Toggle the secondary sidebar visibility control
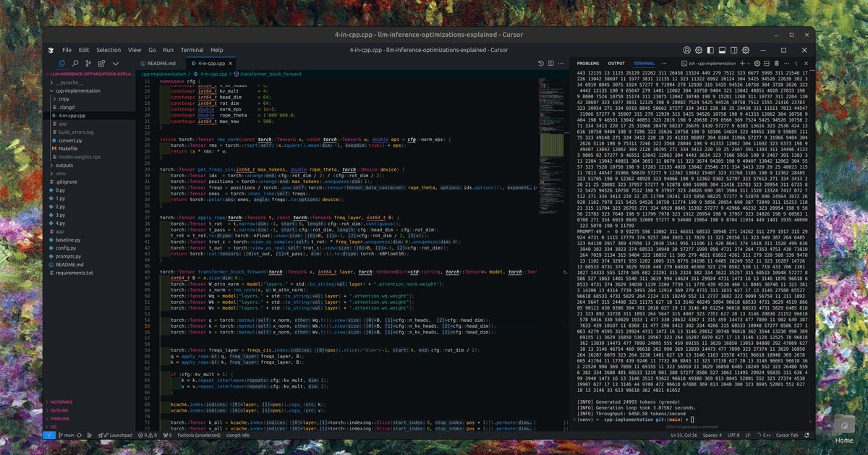Screen dimensions: 868x455 pos(733,50)
